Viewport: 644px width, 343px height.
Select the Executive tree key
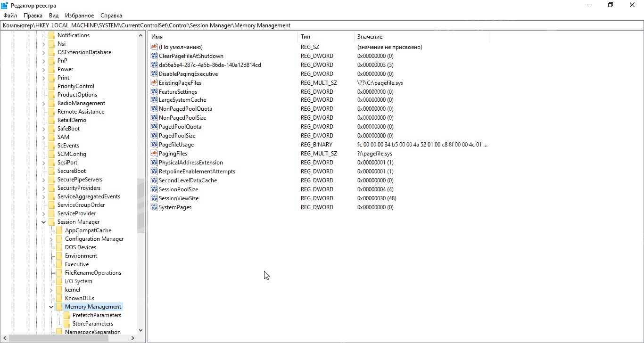[77, 264]
